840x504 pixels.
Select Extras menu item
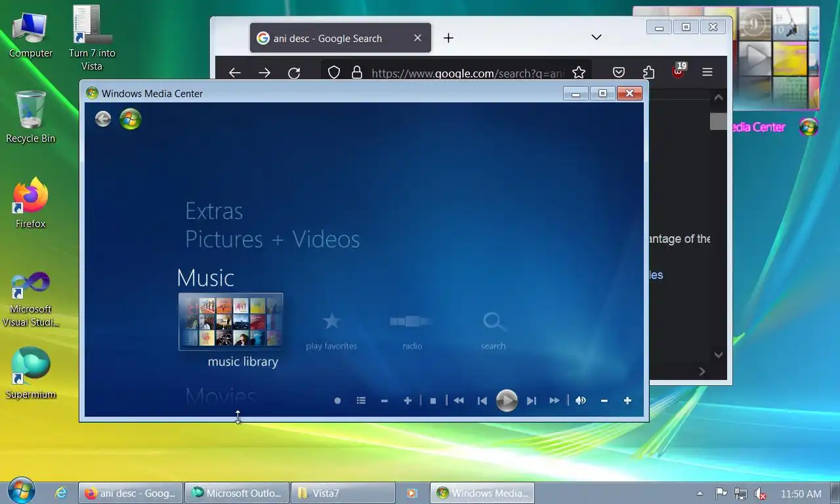[x=214, y=211]
